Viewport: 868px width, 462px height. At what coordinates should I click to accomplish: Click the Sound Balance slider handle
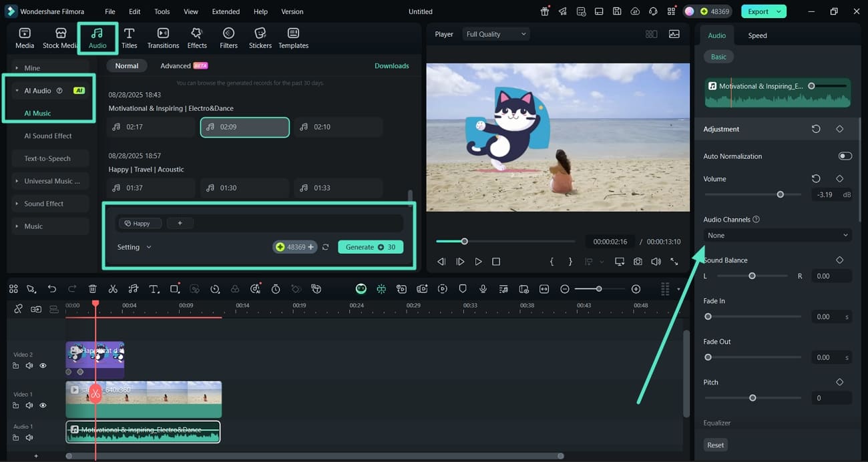pyautogui.click(x=752, y=276)
